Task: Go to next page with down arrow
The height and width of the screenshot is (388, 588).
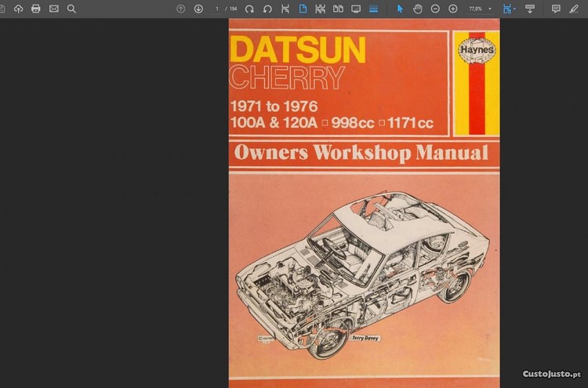Action: coord(198,9)
